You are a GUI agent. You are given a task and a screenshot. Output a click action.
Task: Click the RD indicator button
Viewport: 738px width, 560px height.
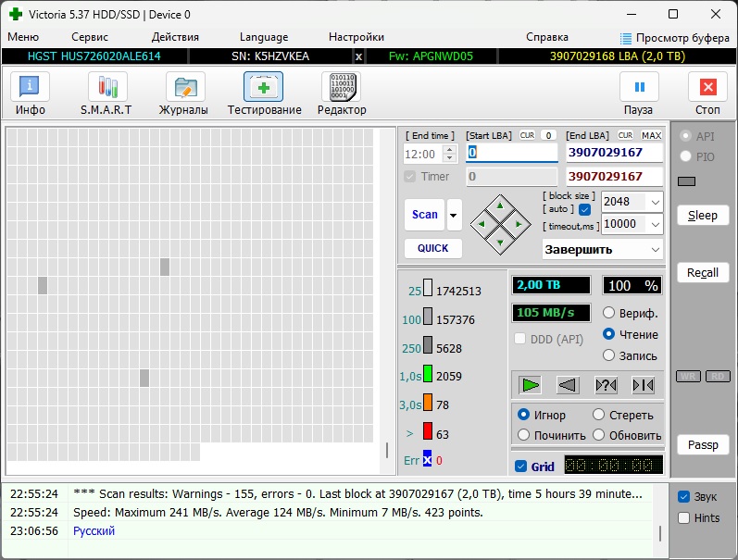click(x=718, y=377)
